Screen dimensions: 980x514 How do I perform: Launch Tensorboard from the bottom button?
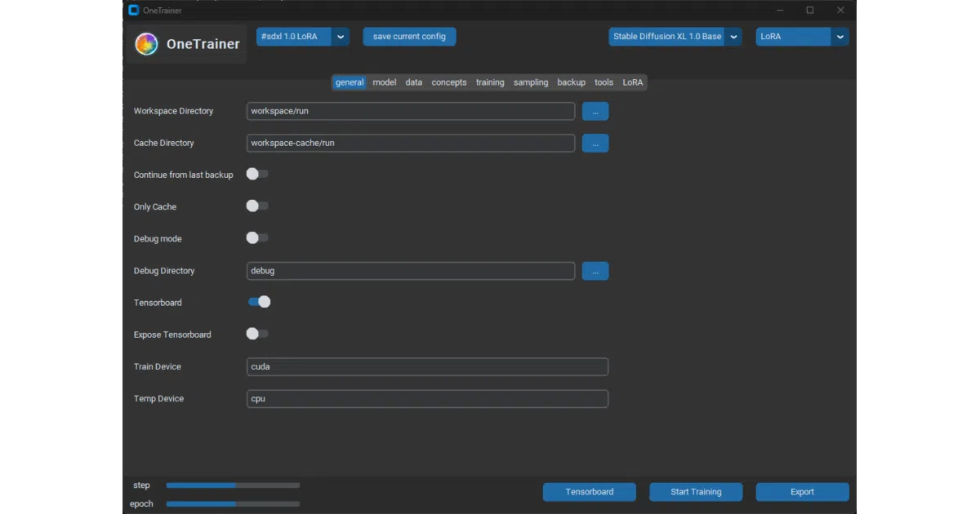(590, 492)
